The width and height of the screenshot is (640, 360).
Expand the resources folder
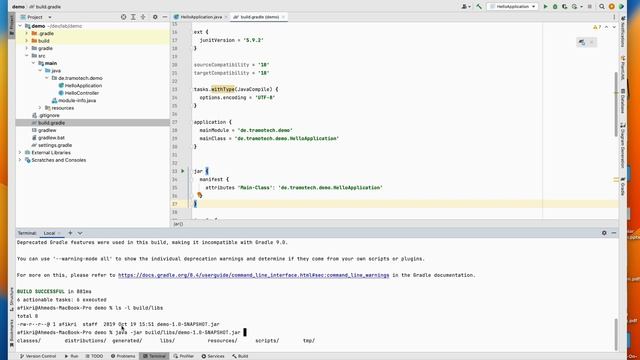click(x=40, y=108)
